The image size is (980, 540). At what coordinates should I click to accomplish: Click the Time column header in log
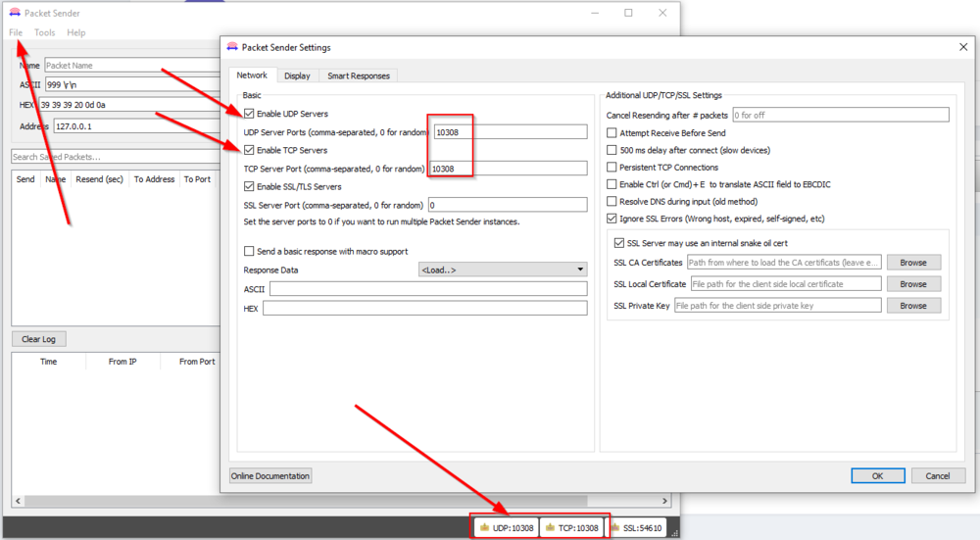coord(49,362)
